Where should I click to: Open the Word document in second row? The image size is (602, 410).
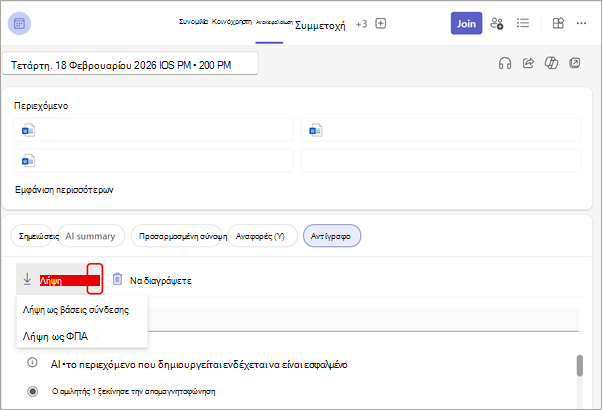154,160
